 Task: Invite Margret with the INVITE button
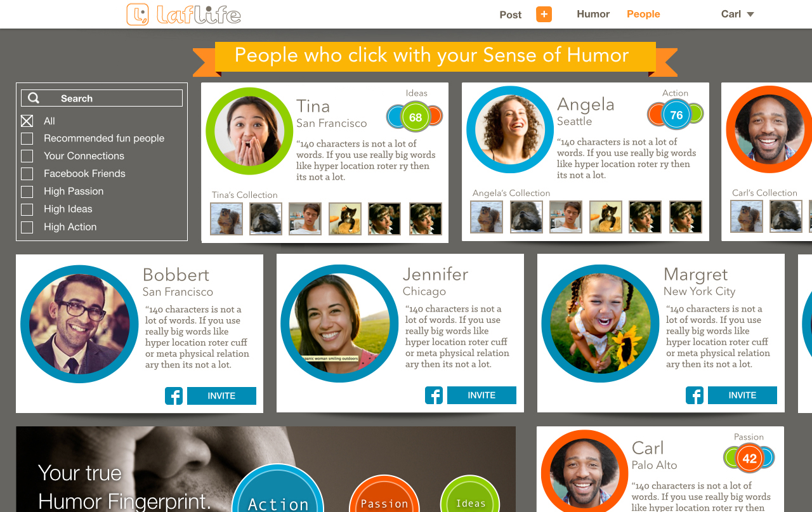(742, 395)
